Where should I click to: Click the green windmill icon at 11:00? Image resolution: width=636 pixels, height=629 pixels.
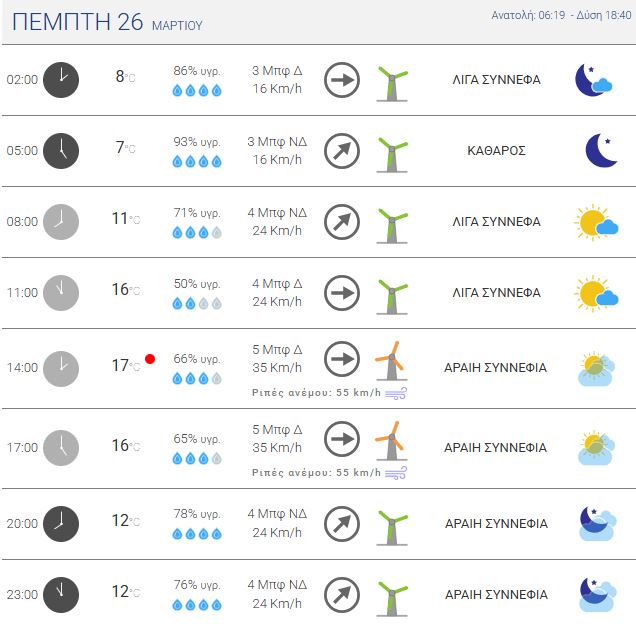(x=392, y=294)
